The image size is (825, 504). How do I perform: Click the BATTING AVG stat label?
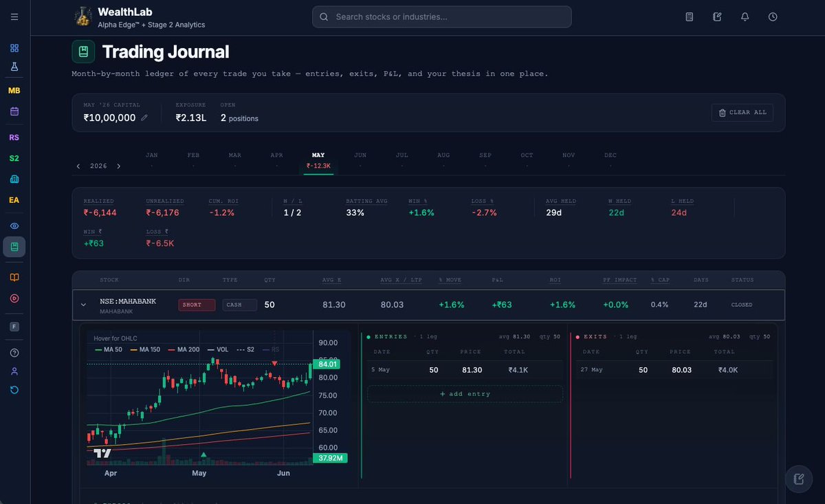click(367, 201)
